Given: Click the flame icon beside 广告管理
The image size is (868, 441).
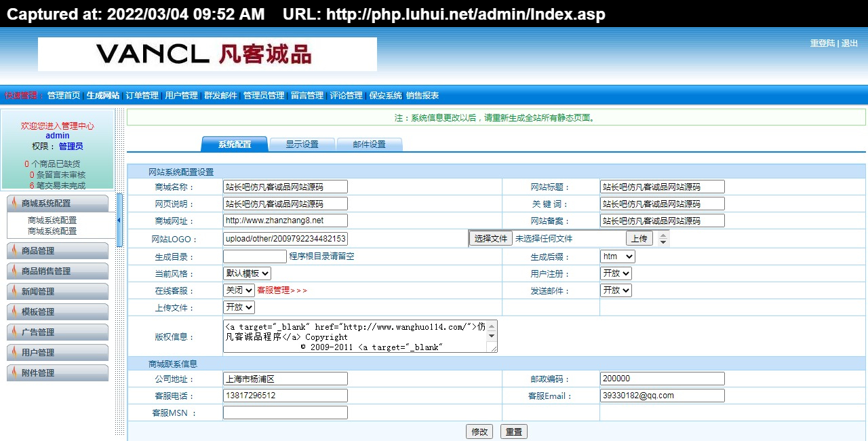Looking at the screenshot, I should [14, 332].
